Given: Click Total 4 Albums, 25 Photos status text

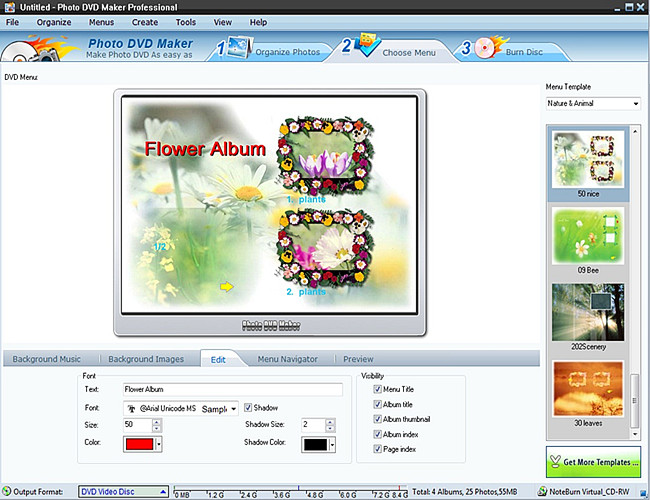Looking at the screenshot, I should [x=465, y=492].
